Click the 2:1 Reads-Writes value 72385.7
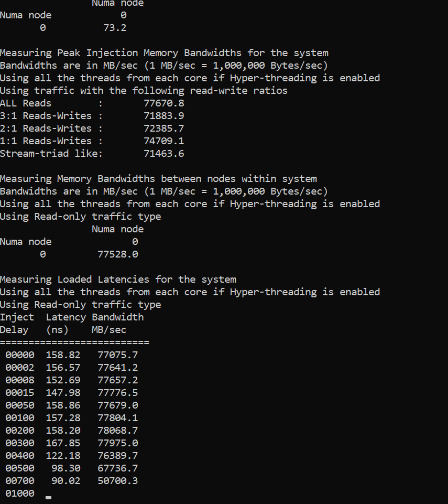Screen dimensions: 448x504 (x=164, y=128)
